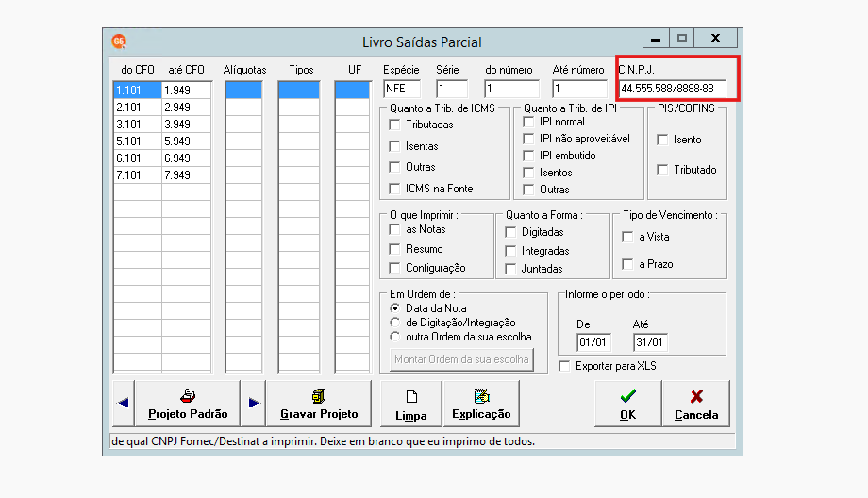
Task: Click the Até número input field
Action: click(x=579, y=89)
